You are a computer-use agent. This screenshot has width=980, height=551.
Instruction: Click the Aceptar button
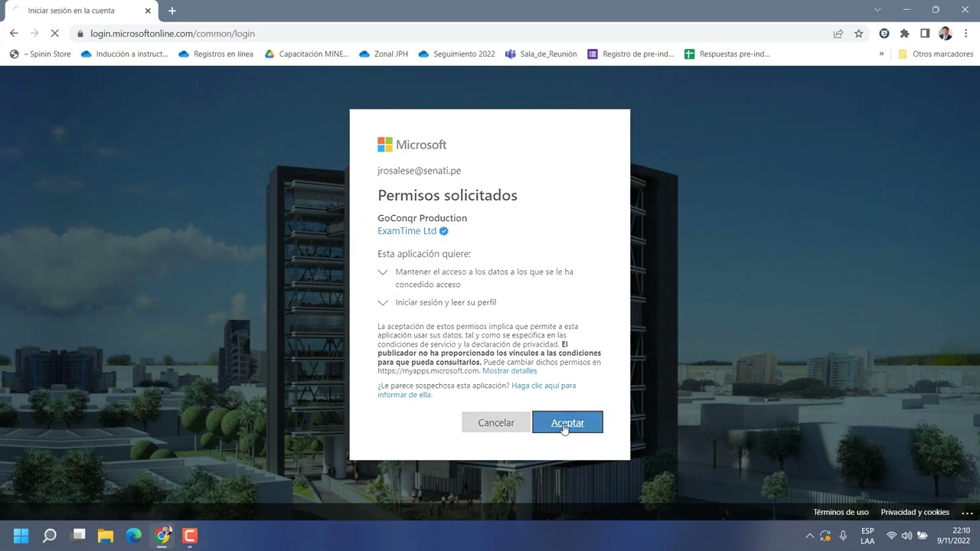pyautogui.click(x=567, y=422)
